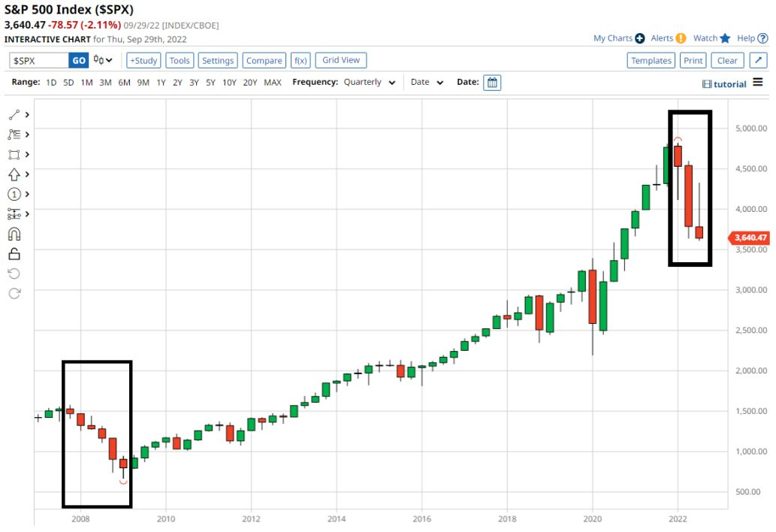776x532 pixels.
Task: Click the 3,640.47 current price label
Action: [x=749, y=238]
